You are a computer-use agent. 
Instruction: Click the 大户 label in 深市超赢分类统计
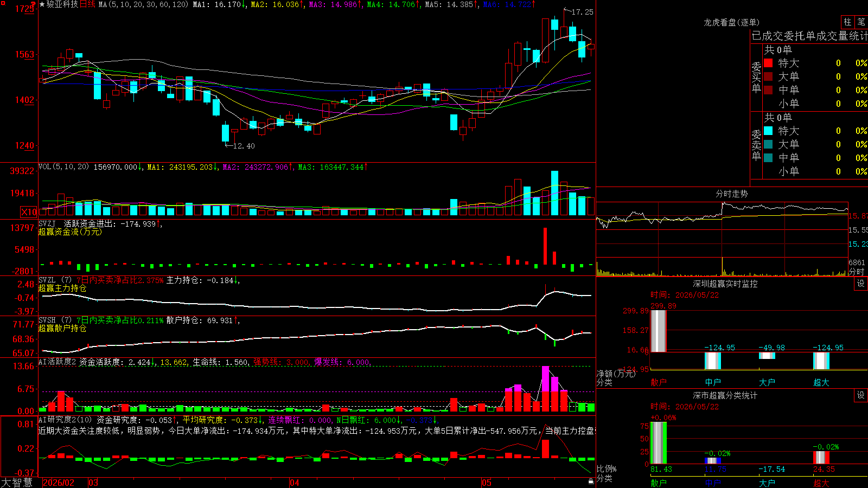[767, 483]
